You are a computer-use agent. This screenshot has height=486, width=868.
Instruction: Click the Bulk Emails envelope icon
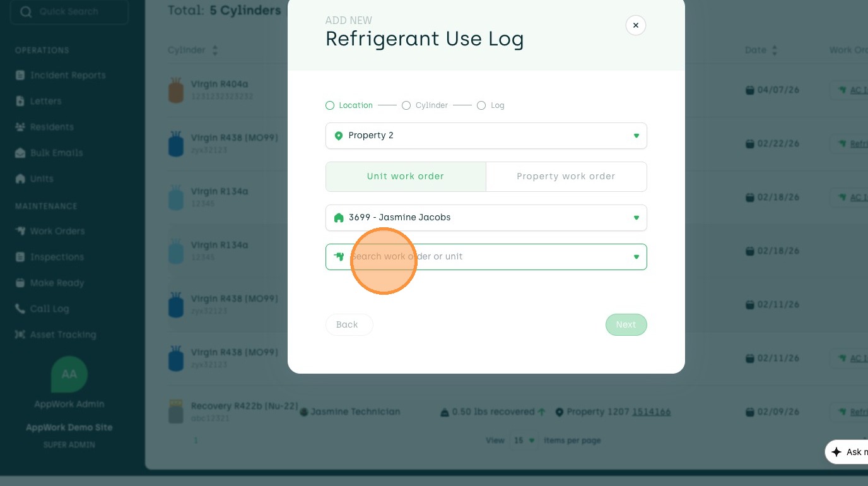(x=20, y=153)
